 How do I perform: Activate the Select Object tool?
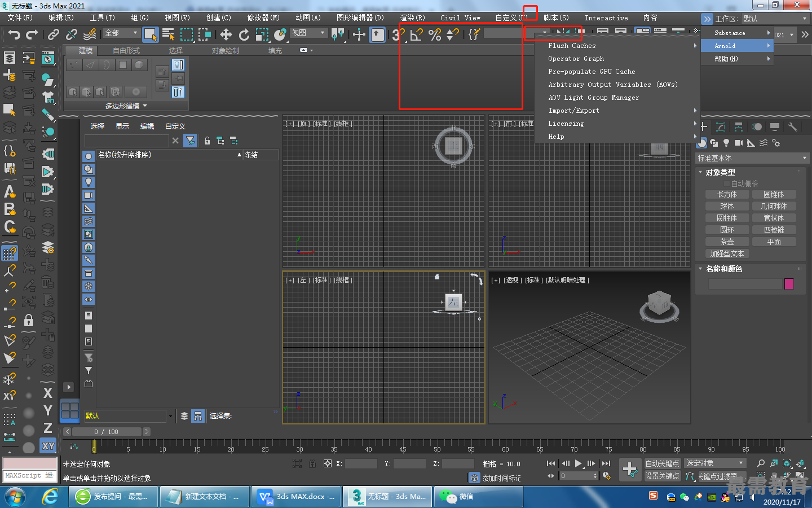point(150,35)
